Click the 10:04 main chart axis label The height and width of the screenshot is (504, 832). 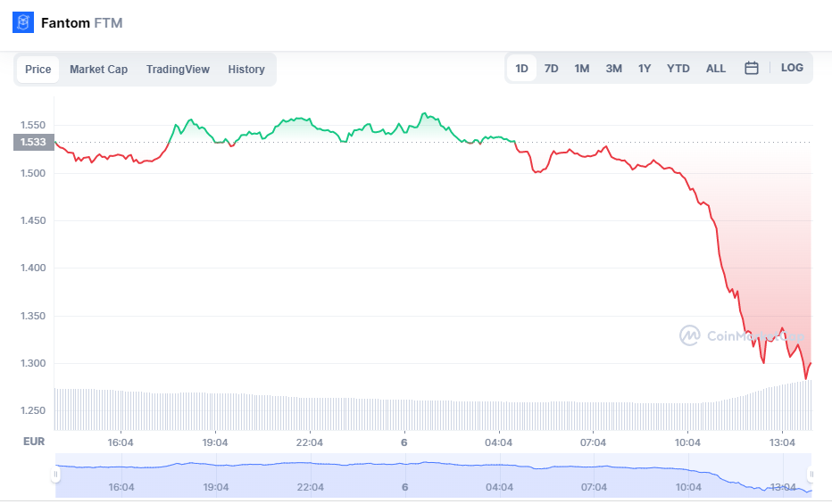[x=687, y=442]
